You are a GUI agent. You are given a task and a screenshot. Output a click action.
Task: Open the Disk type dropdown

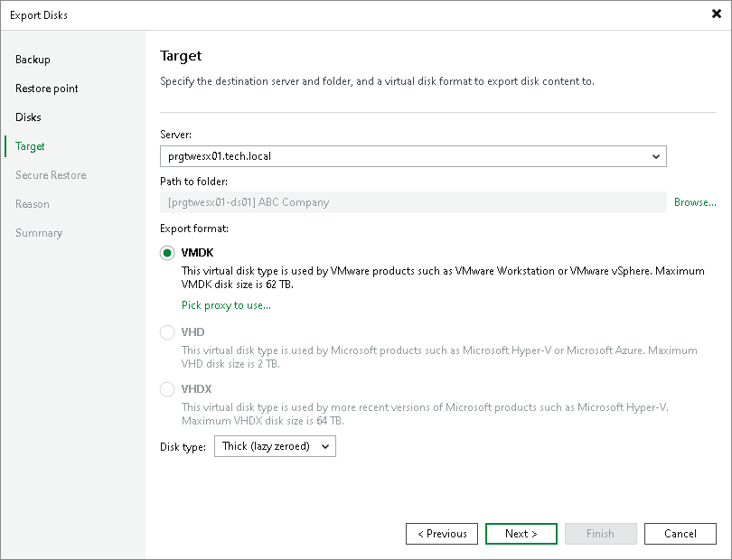pyautogui.click(x=274, y=446)
